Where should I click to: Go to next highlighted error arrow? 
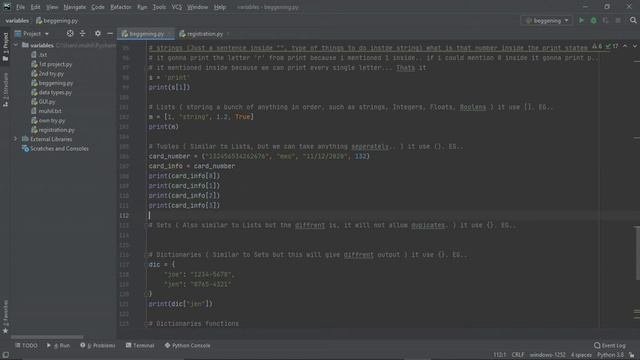coord(634,47)
